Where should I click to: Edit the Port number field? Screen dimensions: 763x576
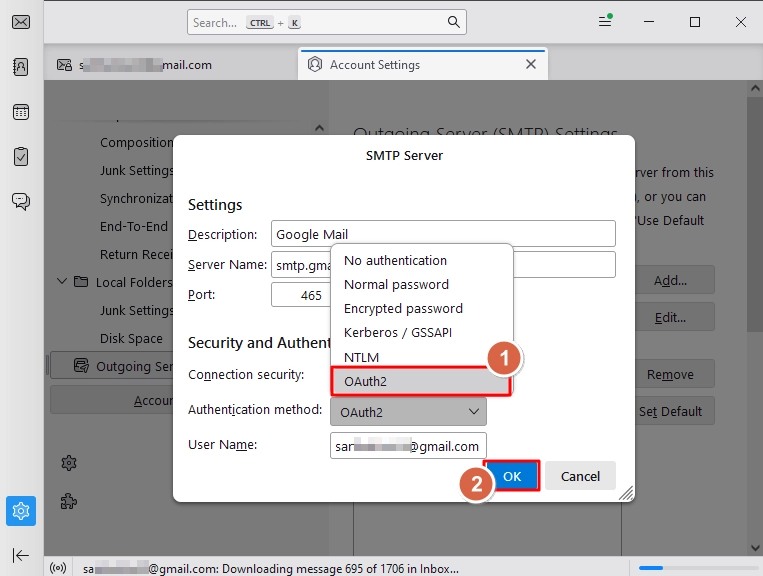tap(301, 295)
